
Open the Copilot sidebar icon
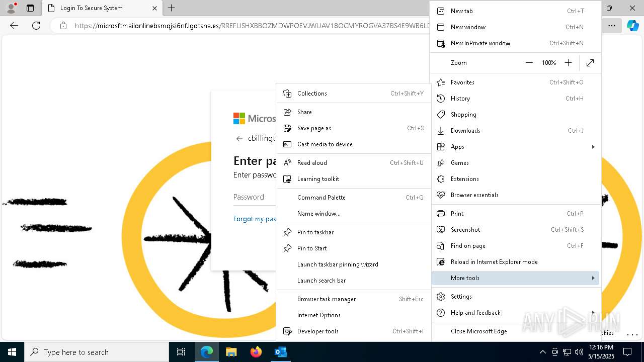[632, 26]
